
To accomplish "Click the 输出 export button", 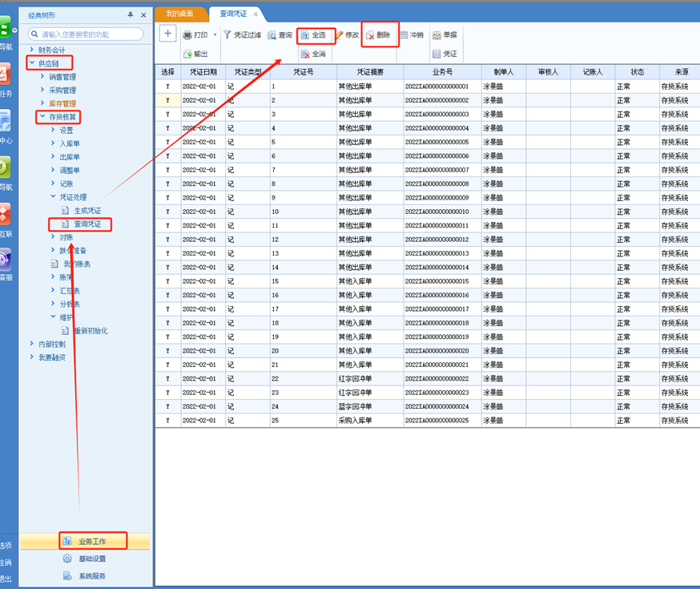I will click(x=195, y=54).
